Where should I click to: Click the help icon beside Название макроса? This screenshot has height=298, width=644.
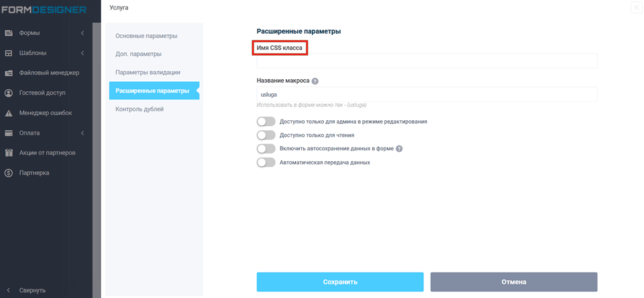[x=315, y=81]
